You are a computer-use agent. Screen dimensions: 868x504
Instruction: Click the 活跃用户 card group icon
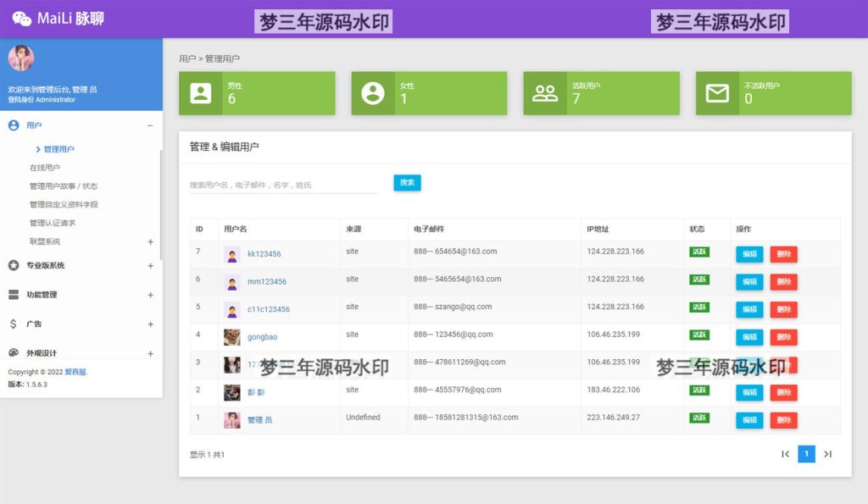point(545,93)
